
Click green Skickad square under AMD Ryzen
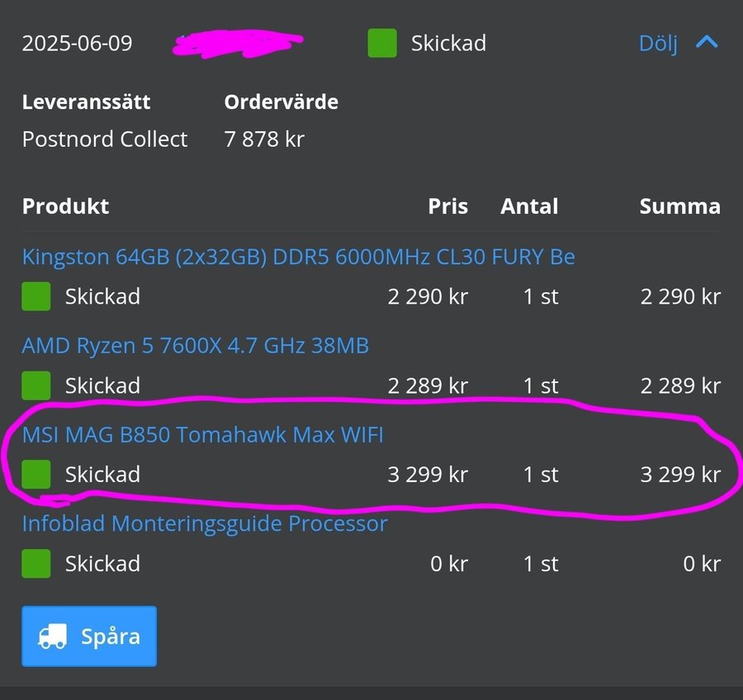pos(35,385)
